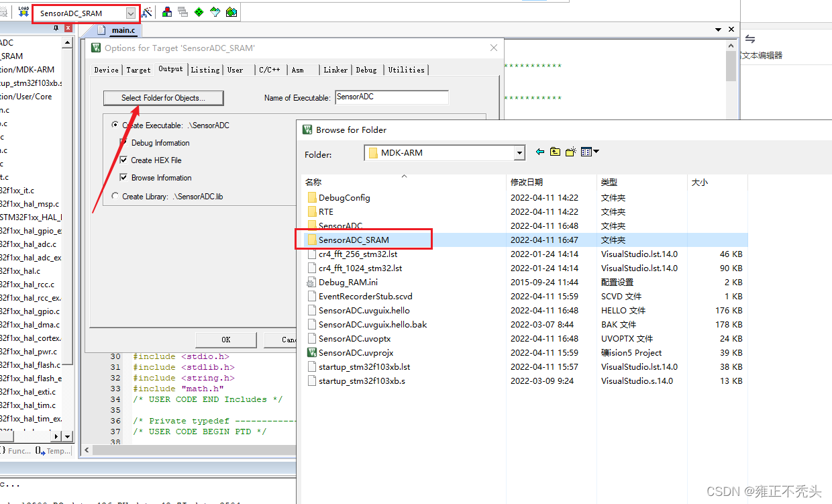Click the RTE folder icon
Viewport: 832px width, 504px height.
[x=312, y=211]
